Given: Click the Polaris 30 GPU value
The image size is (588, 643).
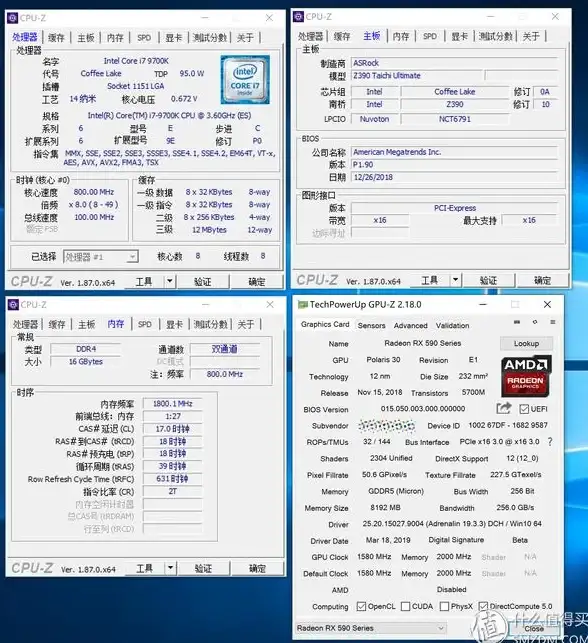Looking at the screenshot, I should coord(383,360).
